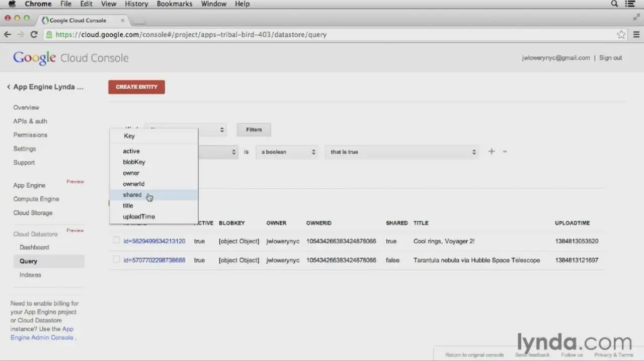Open the filter property dropdown

click(217, 152)
